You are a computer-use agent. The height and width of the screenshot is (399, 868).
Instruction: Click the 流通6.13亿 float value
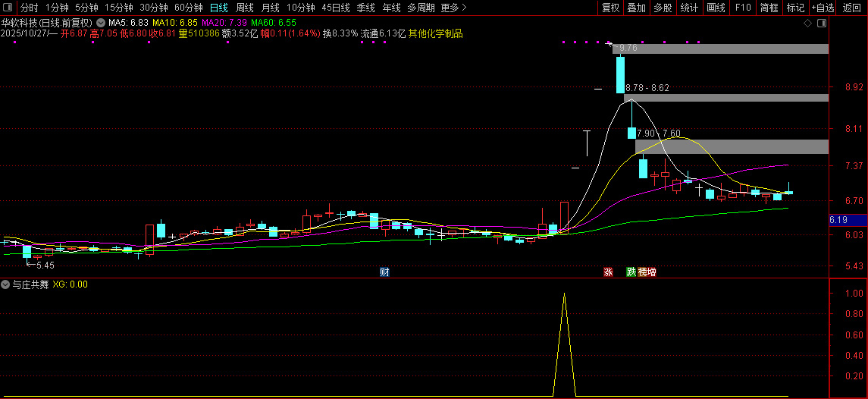[x=383, y=34]
